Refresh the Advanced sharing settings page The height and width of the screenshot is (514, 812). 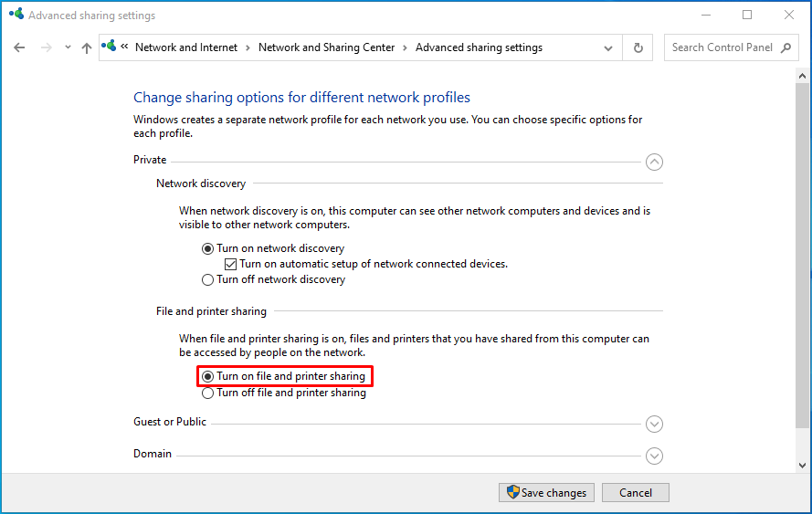click(638, 47)
